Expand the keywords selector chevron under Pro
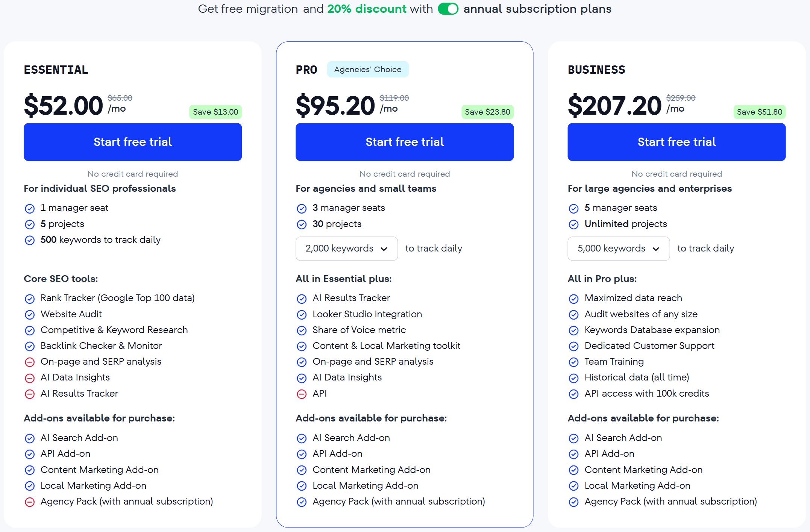The height and width of the screenshot is (532, 810). (x=384, y=249)
